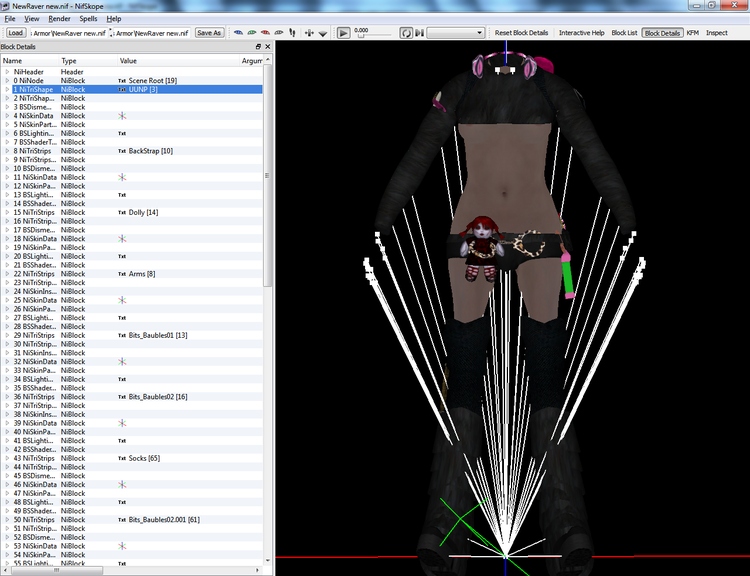Toggle the Block List panel

pyautogui.click(x=624, y=33)
